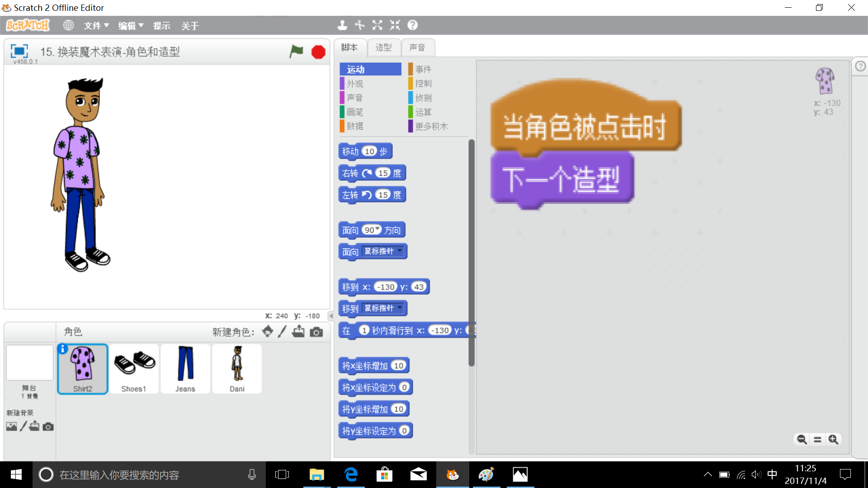
Task: Open the 文件 menu
Action: [96, 26]
